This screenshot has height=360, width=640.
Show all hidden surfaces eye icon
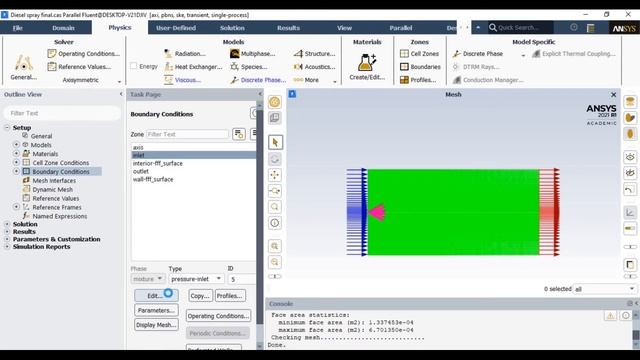coord(630,157)
